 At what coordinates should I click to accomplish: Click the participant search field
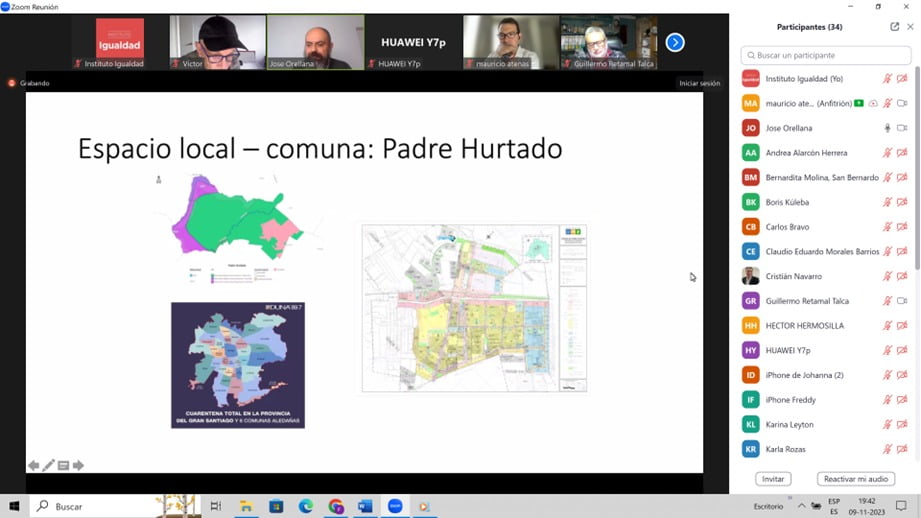[x=825, y=56]
